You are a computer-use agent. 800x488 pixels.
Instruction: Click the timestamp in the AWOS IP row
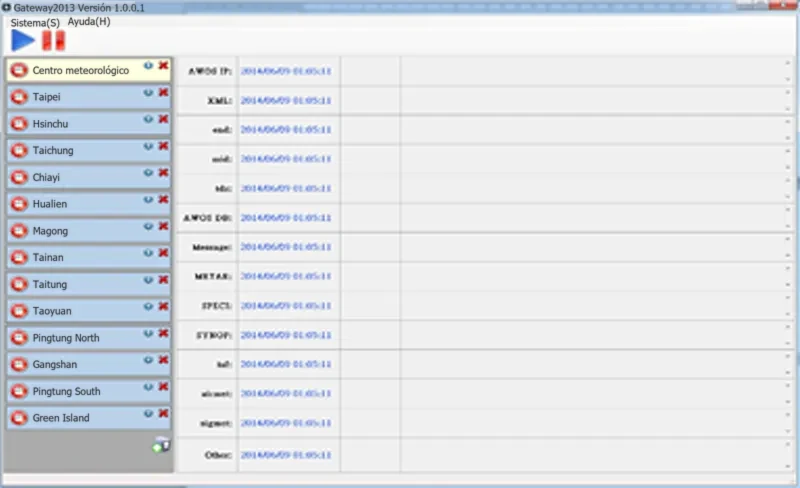point(286,71)
